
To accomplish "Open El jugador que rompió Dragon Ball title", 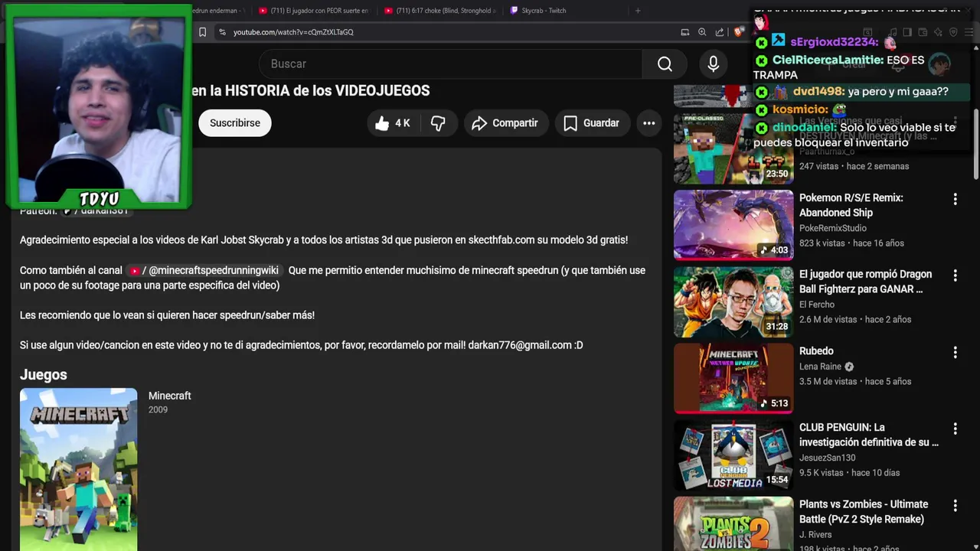I will coord(865,282).
